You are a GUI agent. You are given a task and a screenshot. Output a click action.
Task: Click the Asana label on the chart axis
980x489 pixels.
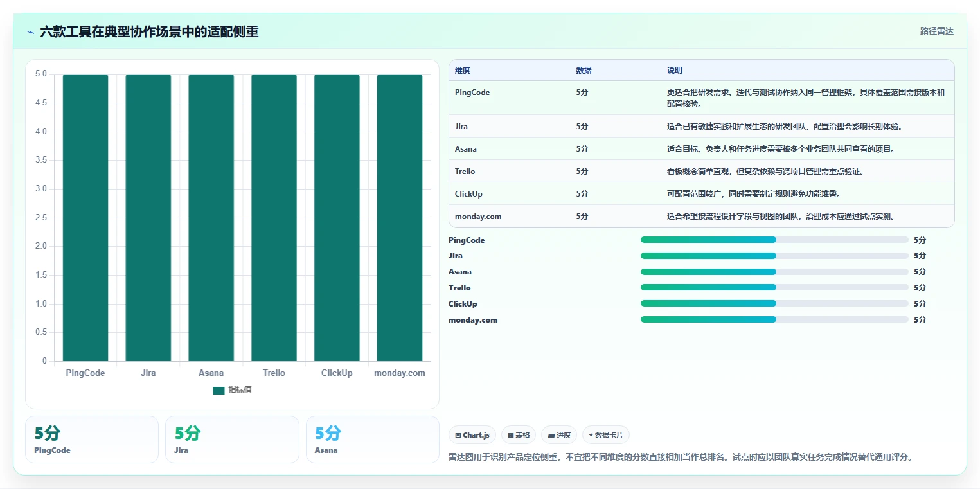click(211, 373)
